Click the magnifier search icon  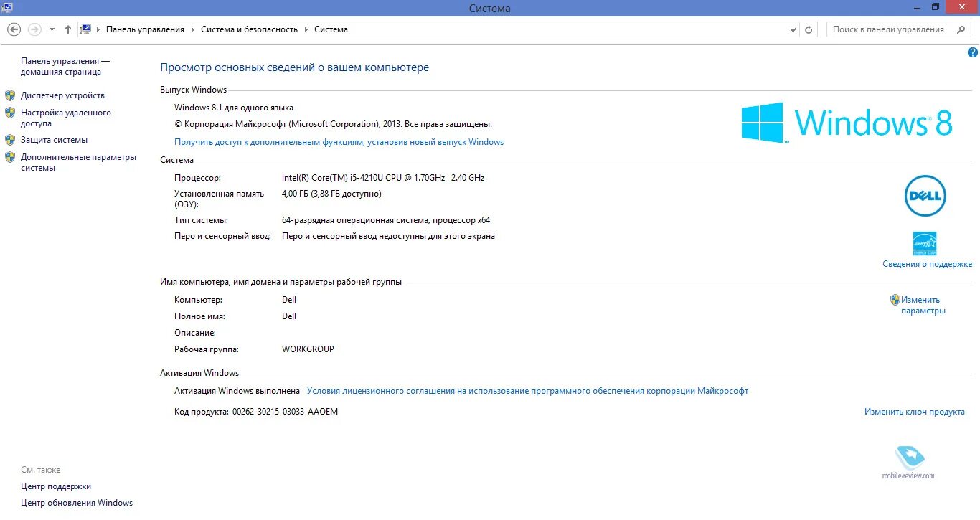pyautogui.click(x=961, y=29)
